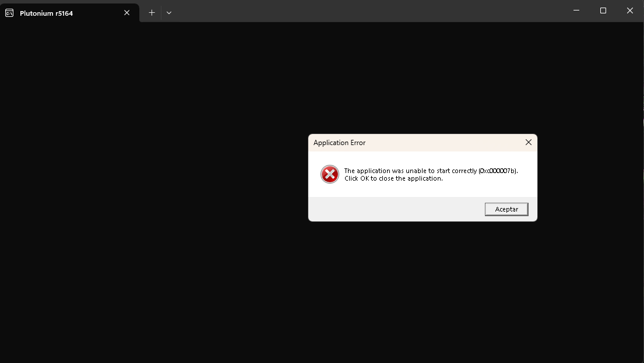Image resolution: width=644 pixels, height=363 pixels.
Task: Click 'Click OK to close the application' line
Action: point(393,178)
